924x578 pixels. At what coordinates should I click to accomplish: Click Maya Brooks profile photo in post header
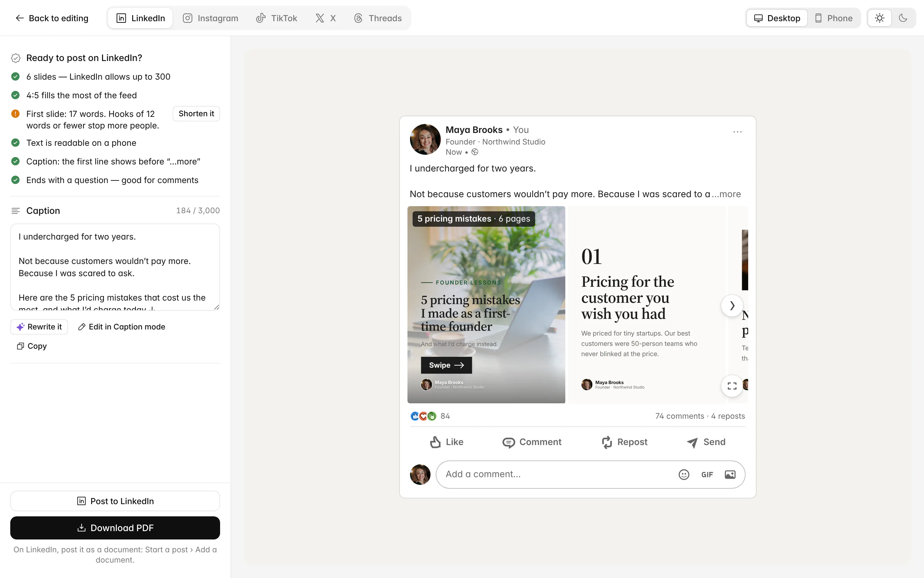tap(425, 139)
